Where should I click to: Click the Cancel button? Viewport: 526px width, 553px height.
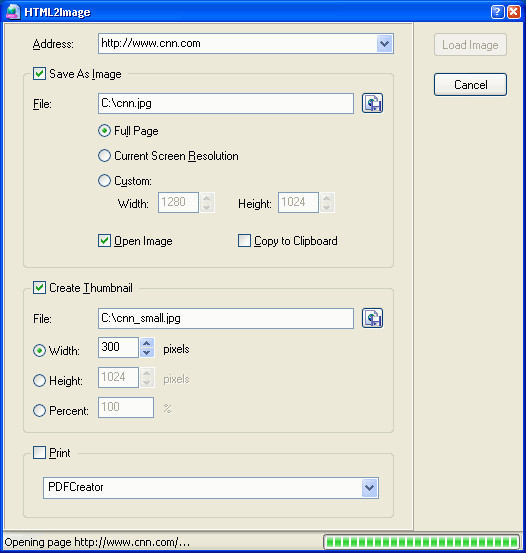pos(470,85)
